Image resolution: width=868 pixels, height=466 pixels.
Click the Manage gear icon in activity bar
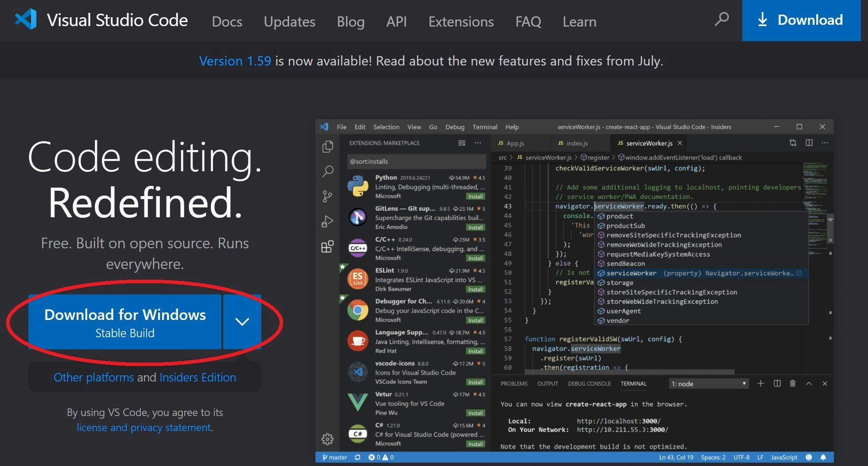tap(328, 439)
